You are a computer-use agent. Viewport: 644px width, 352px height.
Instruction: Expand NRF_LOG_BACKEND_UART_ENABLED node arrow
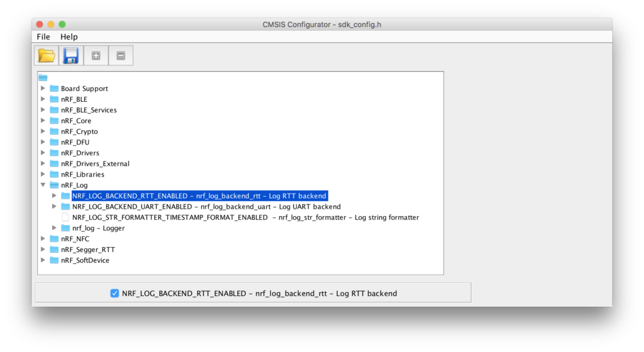coord(54,206)
